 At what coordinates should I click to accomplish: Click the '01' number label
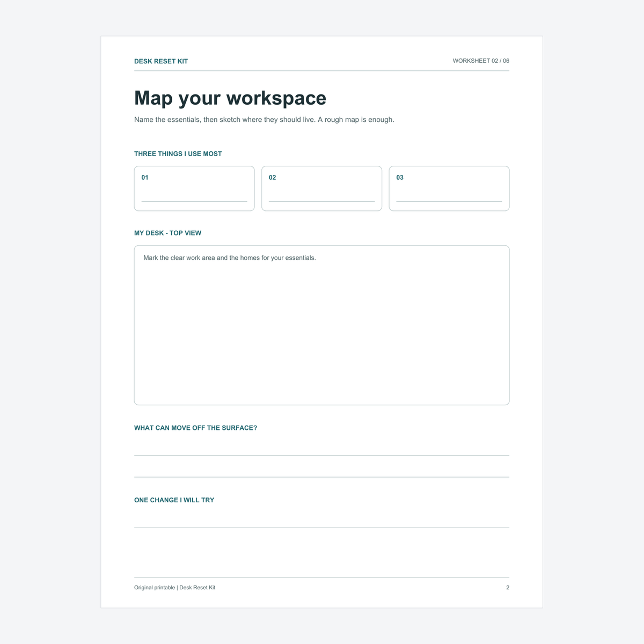coord(145,178)
